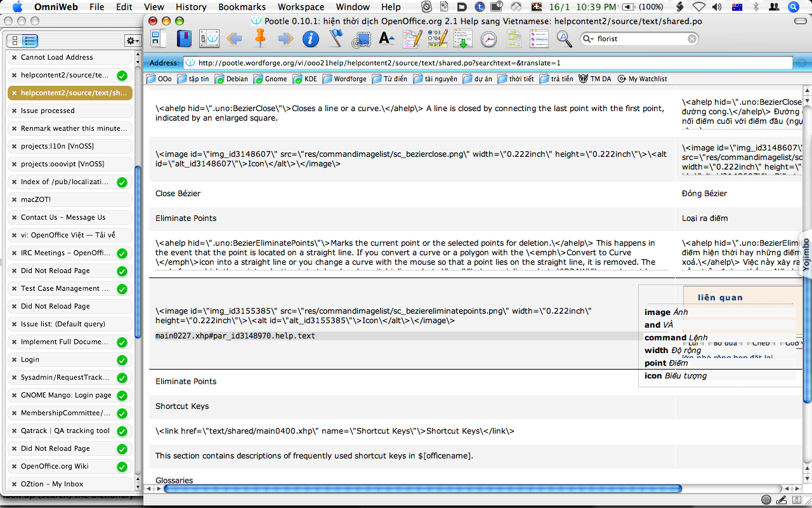
Task: Open the Gnome bookmark
Action: (x=270, y=79)
